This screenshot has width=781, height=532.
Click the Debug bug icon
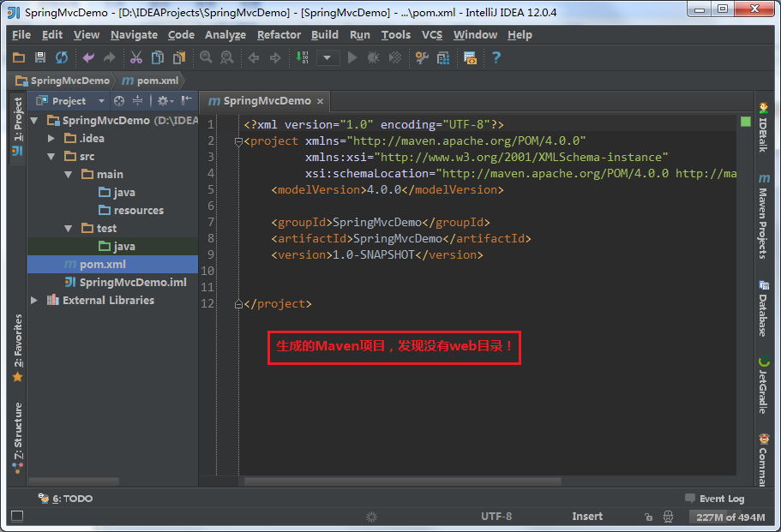374,57
